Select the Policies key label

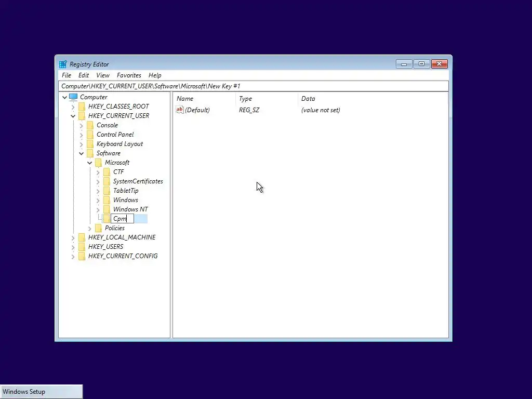click(x=115, y=228)
